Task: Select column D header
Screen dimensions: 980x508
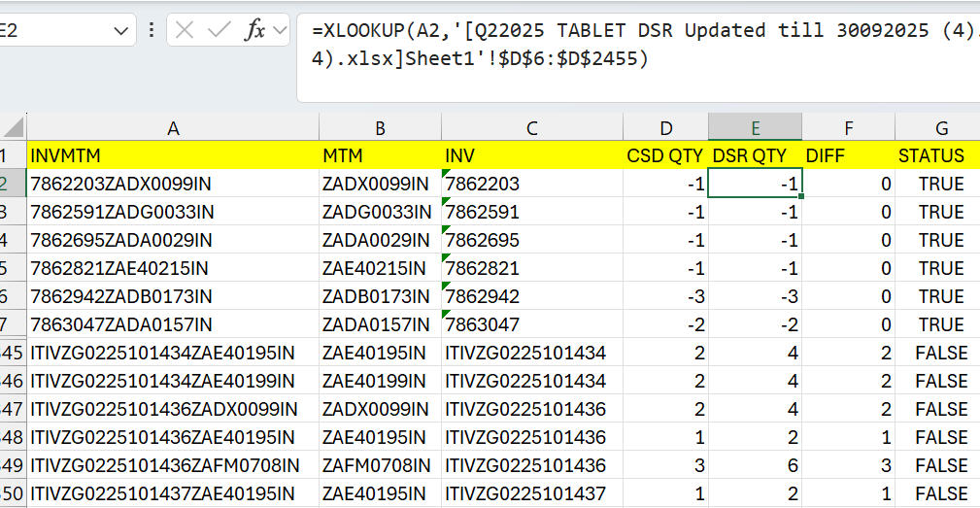Action: [665, 127]
